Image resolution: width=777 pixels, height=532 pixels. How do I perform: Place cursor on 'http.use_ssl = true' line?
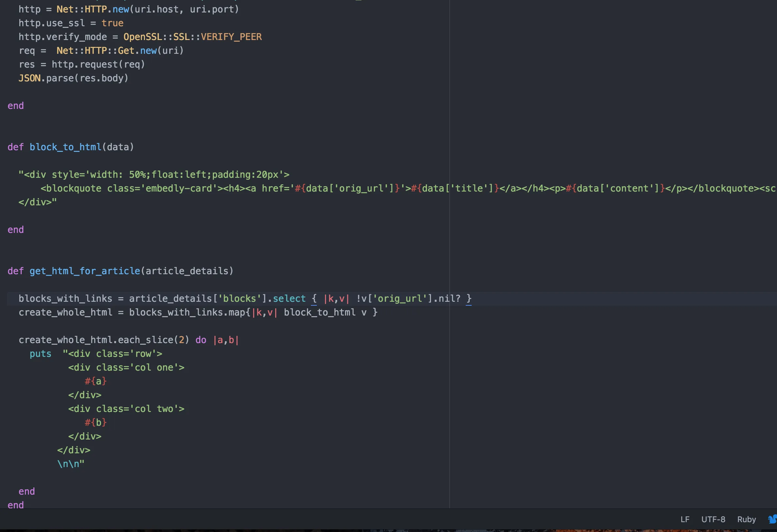click(x=71, y=23)
